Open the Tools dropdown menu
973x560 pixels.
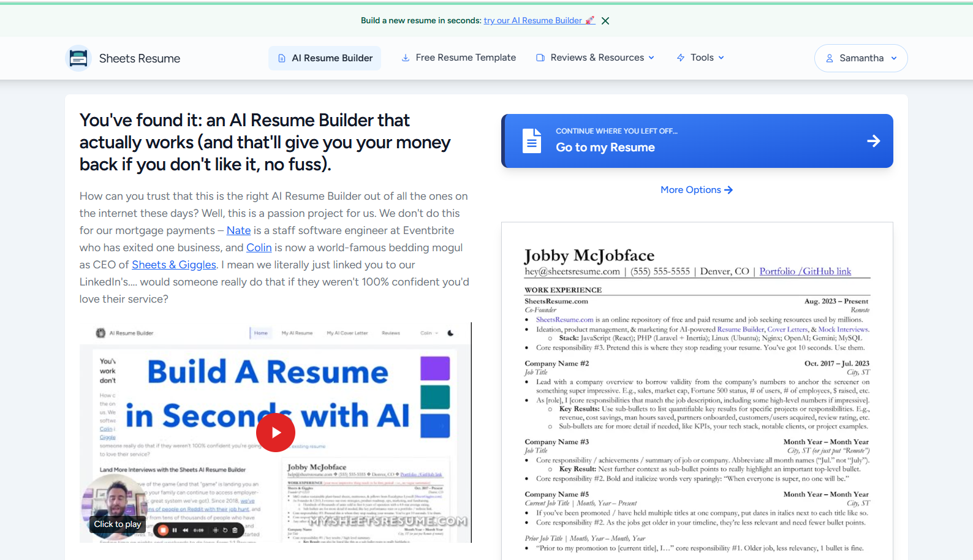point(700,58)
